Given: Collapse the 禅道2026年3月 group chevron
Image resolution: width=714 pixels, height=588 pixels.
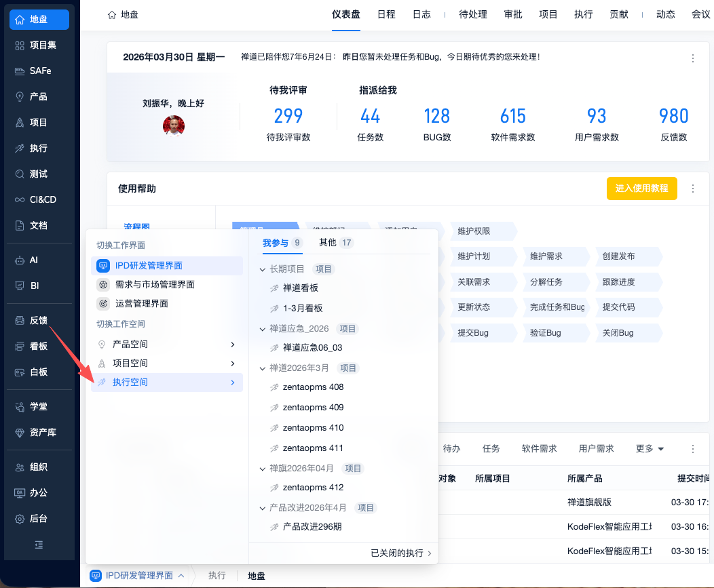Looking at the screenshot, I should pyautogui.click(x=262, y=368).
